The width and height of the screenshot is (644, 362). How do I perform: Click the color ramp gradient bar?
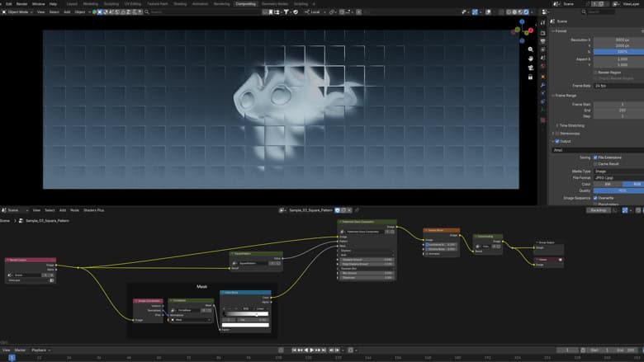click(x=245, y=314)
